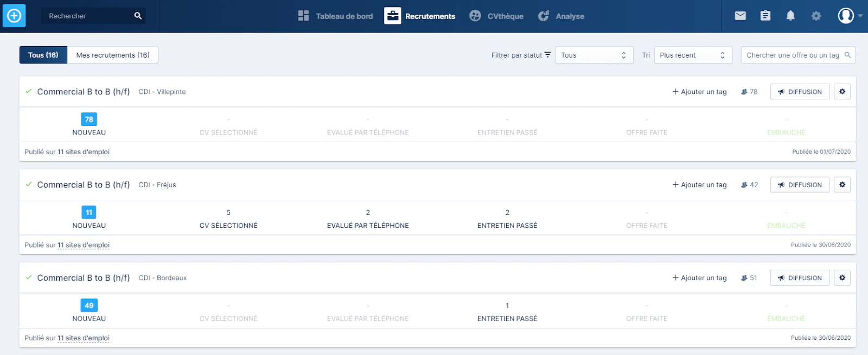This screenshot has height=355, width=868.
Task: Open the Analyse section
Action: click(x=561, y=16)
